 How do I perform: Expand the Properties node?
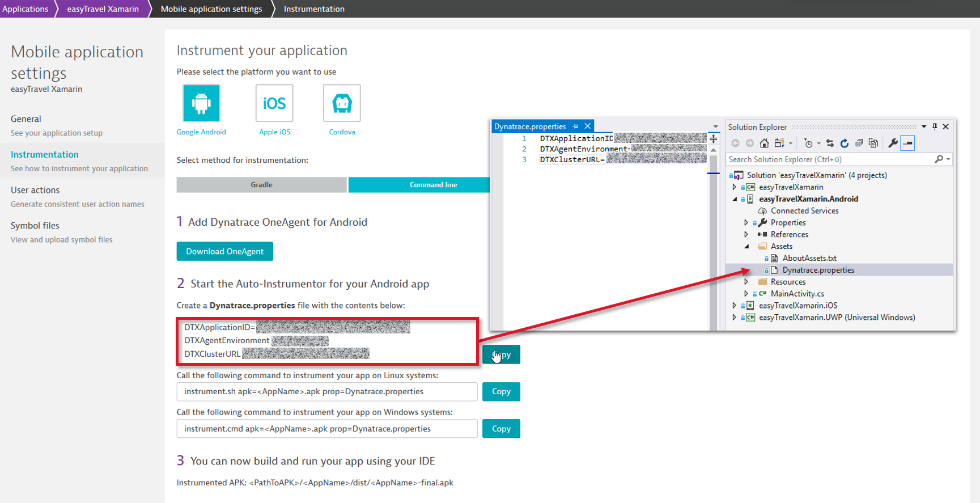click(x=746, y=223)
